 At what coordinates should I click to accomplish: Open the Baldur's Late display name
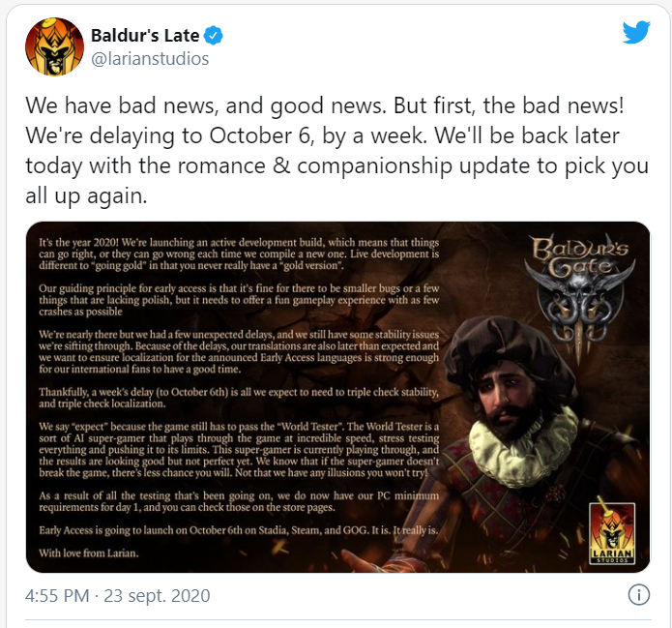click(145, 35)
